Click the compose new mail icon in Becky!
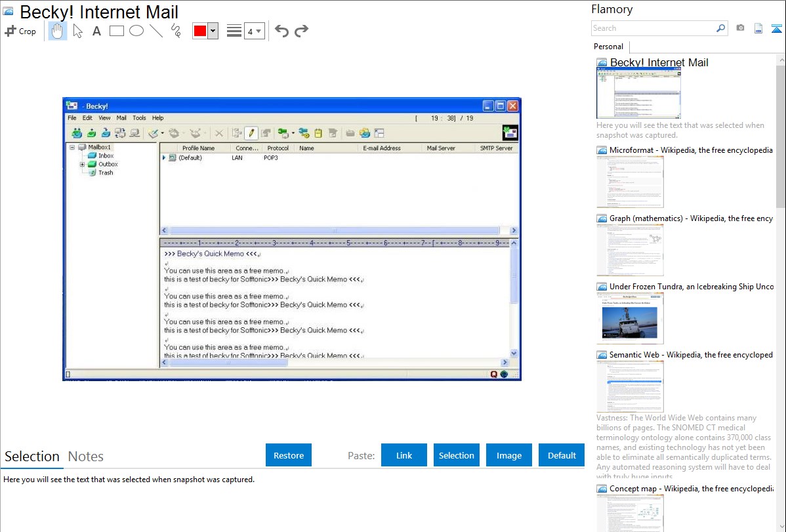The image size is (786, 532). (154, 133)
